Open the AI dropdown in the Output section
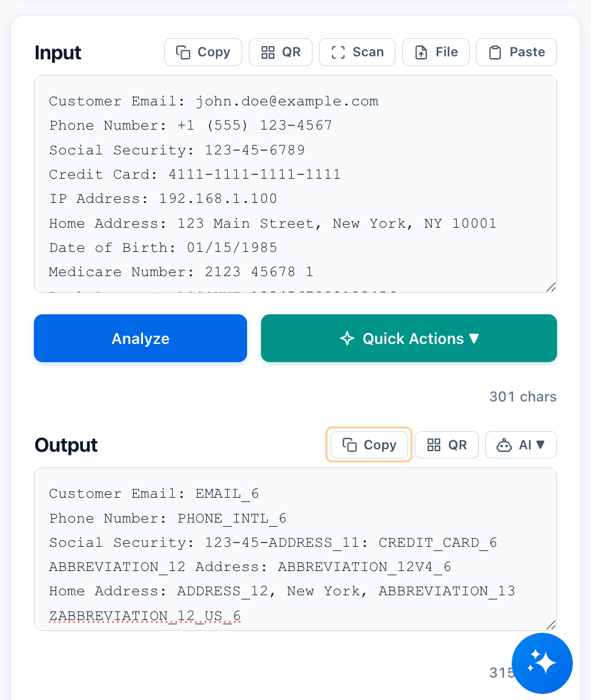The height and width of the screenshot is (700, 591). (x=521, y=444)
